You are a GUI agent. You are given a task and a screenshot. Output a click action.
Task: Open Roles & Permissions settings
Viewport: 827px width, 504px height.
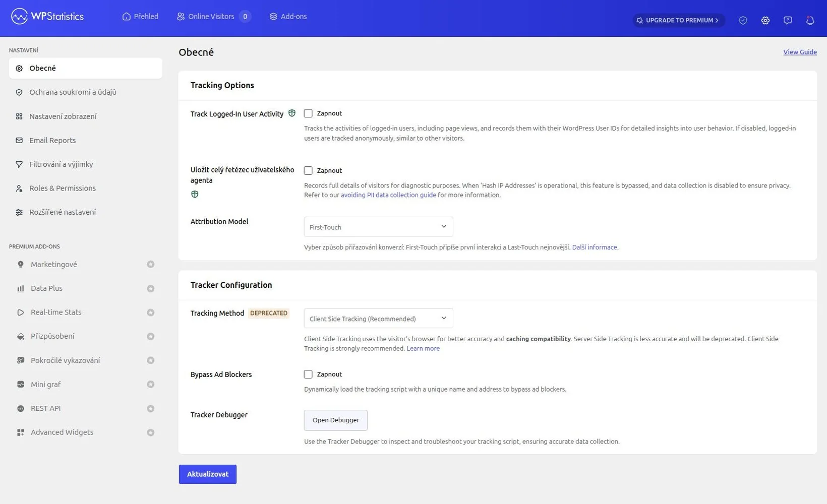[86, 188]
